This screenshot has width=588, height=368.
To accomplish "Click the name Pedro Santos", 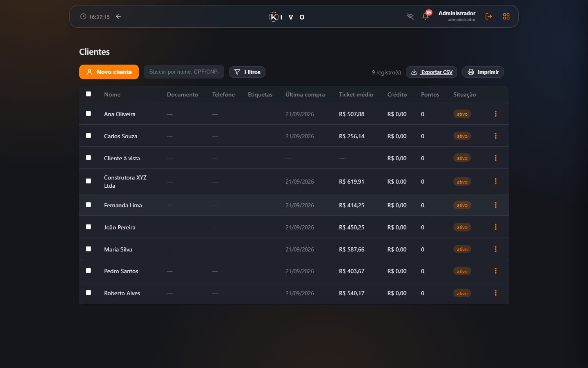I will [x=121, y=271].
